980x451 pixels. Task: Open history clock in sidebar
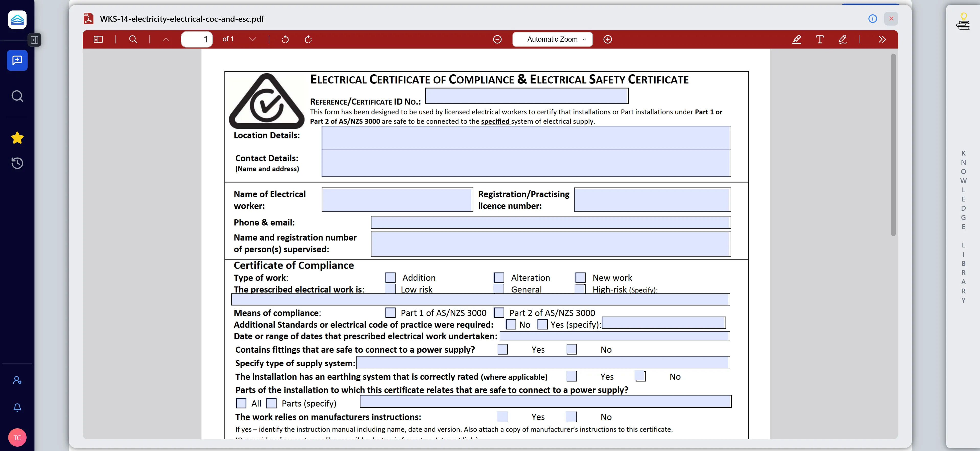pyautogui.click(x=17, y=163)
